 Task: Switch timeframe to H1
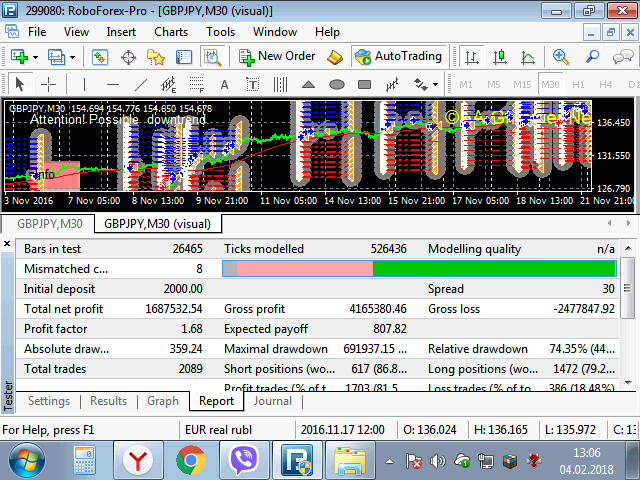click(x=578, y=84)
